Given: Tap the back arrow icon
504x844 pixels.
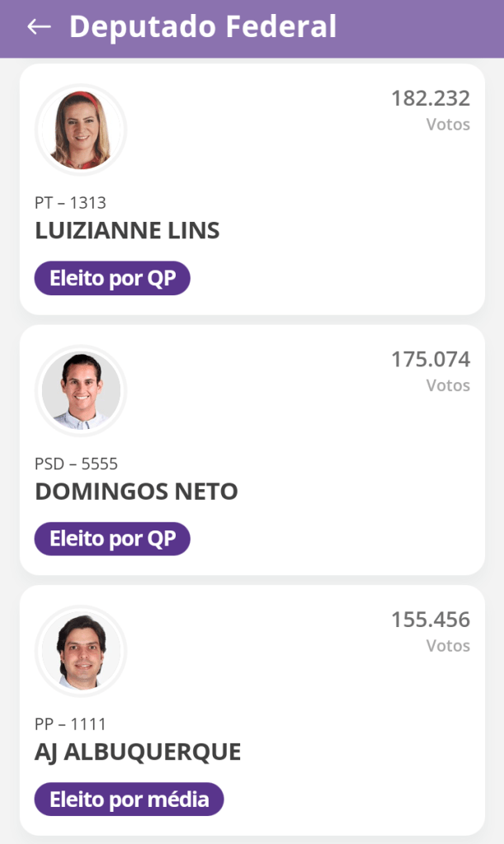Looking at the screenshot, I should (39, 27).
